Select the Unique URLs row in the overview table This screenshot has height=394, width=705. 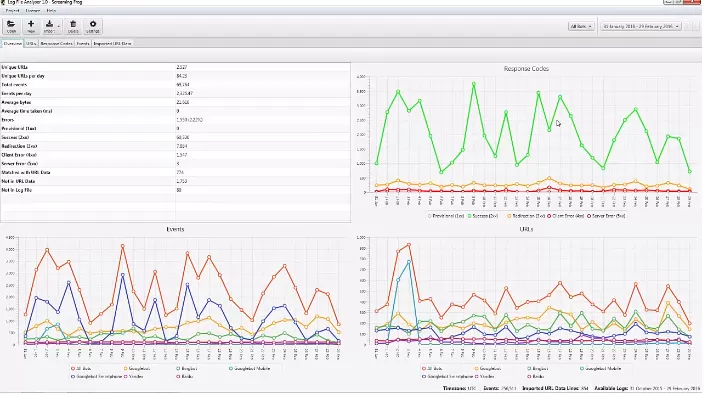(x=175, y=67)
